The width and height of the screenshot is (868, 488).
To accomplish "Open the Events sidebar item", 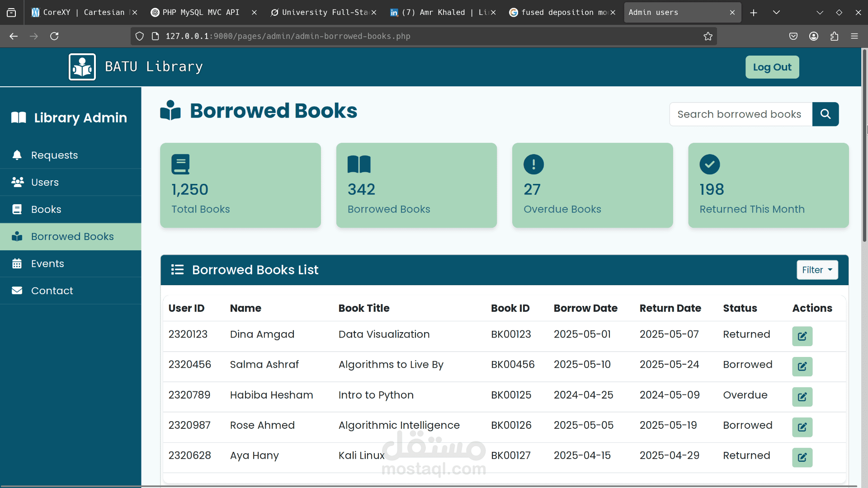I will [47, 263].
